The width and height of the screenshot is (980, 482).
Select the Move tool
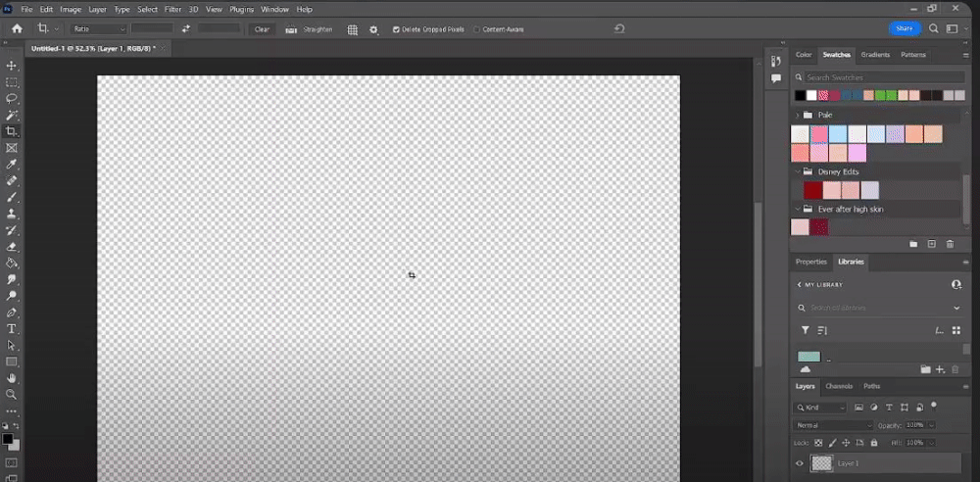point(11,66)
